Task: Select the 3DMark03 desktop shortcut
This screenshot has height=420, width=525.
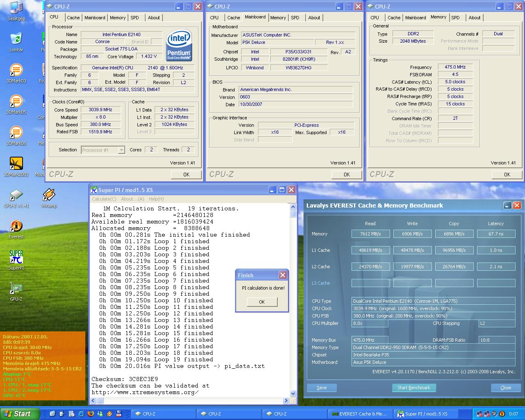Action: click(16, 73)
